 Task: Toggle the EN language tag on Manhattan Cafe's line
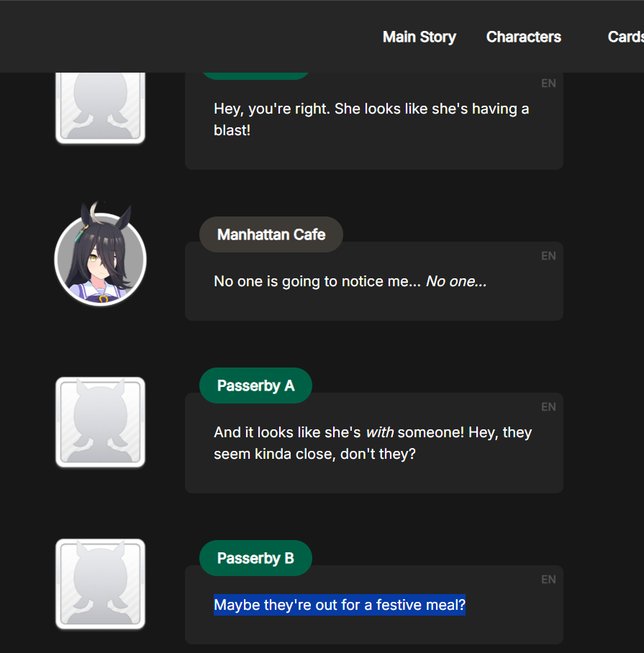548,256
